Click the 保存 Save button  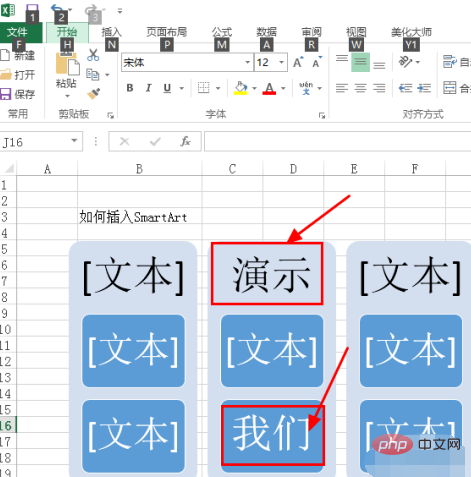click(17, 94)
